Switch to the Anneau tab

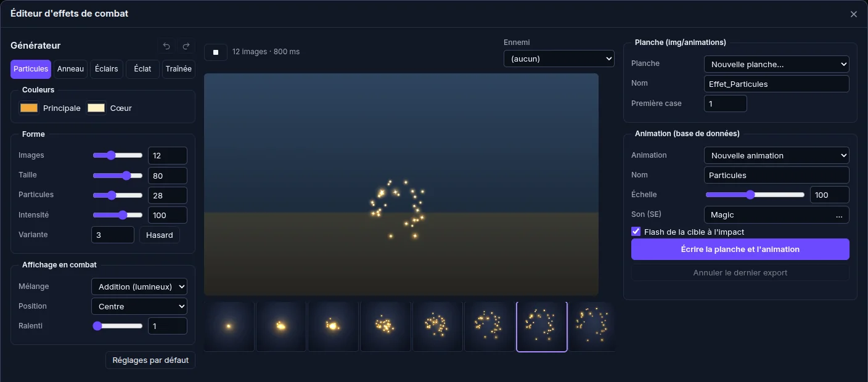click(70, 69)
